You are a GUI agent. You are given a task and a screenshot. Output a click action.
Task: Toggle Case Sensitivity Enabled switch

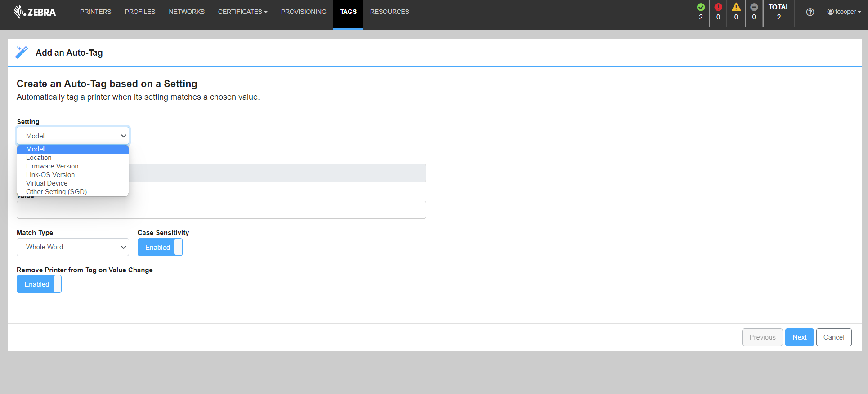tap(160, 247)
